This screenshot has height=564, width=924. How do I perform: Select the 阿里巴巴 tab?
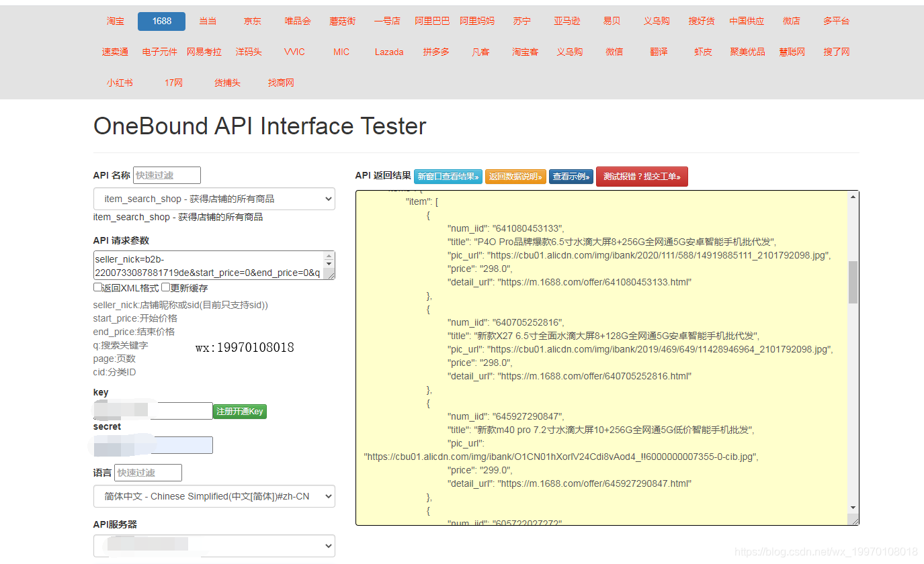point(432,21)
